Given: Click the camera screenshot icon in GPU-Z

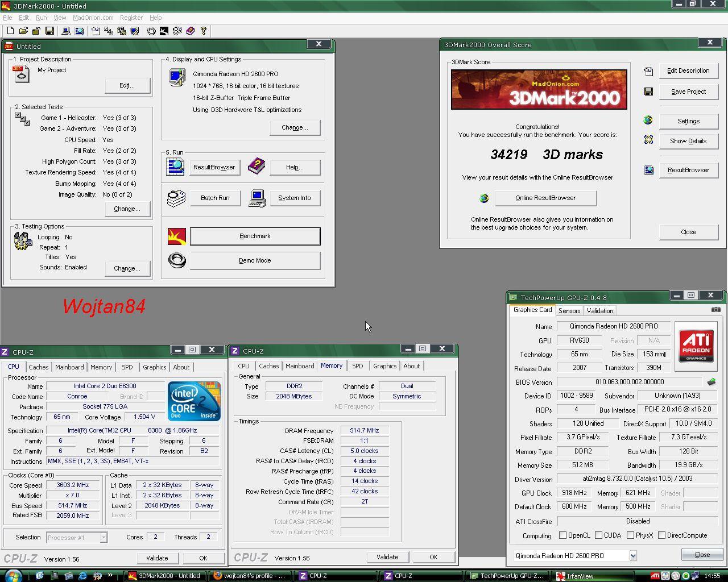Looking at the screenshot, I should tap(716, 310).
